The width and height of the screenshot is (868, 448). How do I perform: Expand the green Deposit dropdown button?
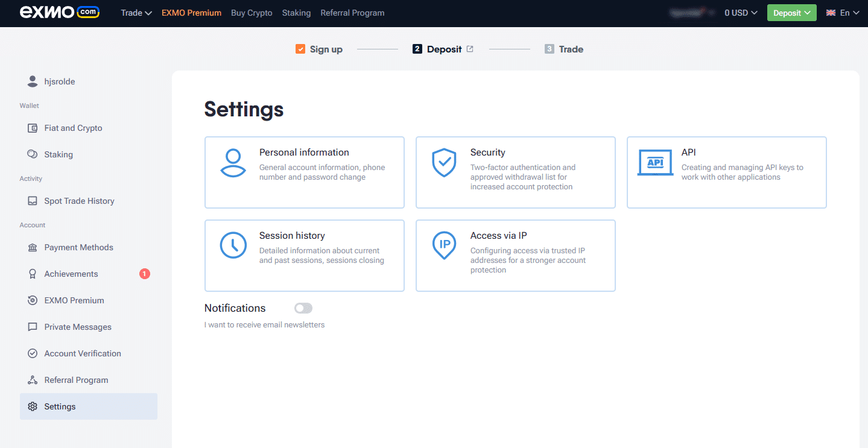point(791,13)
